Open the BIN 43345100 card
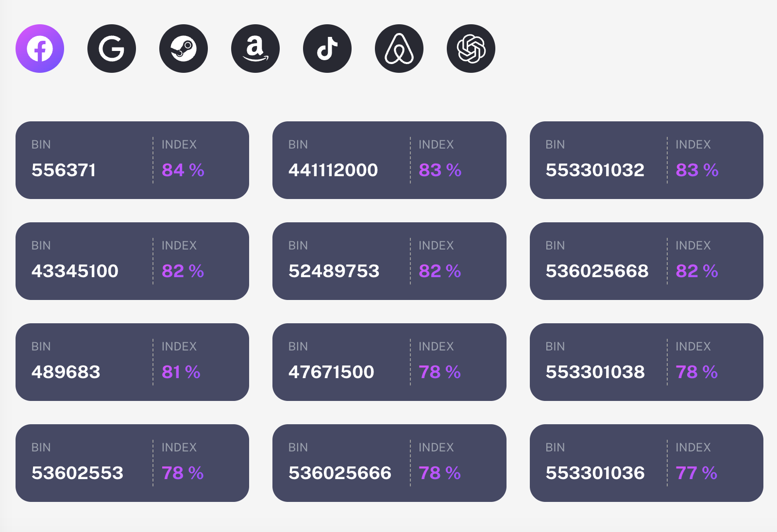 coord(132,261)
